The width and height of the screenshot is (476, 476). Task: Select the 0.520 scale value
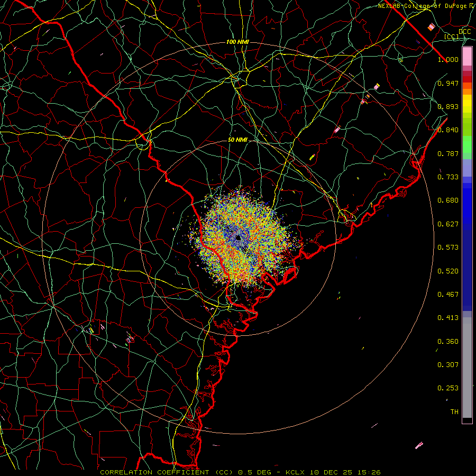pyautogui.click(x=448, y=271)
